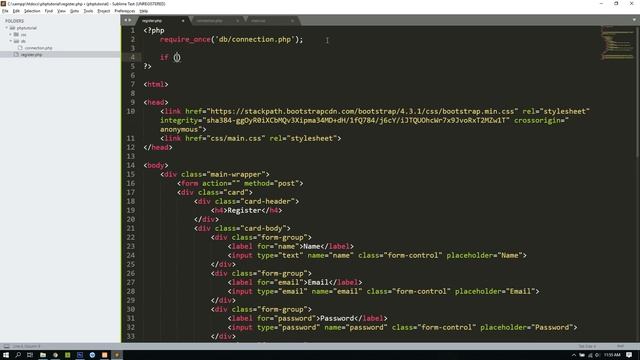Click the round blue taskbar app icon
Screen dimensions: 640x360
coord(92,355)
